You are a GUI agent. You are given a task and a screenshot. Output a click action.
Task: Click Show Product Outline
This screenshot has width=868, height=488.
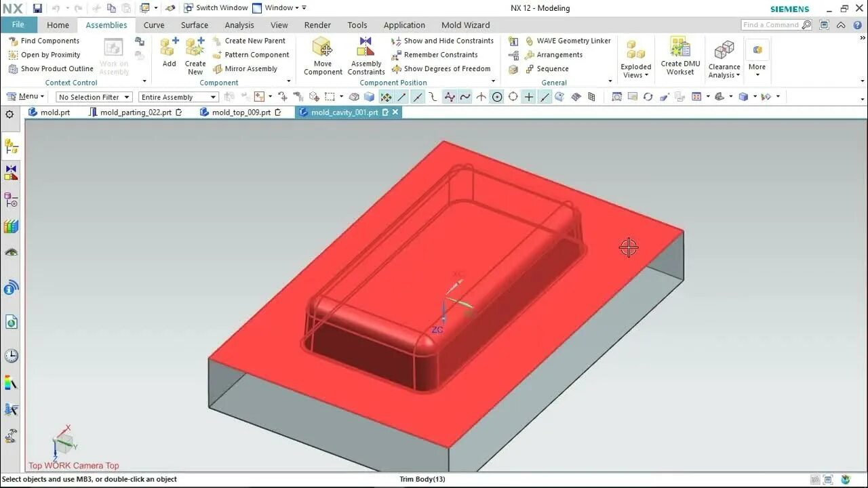point(51,68)
